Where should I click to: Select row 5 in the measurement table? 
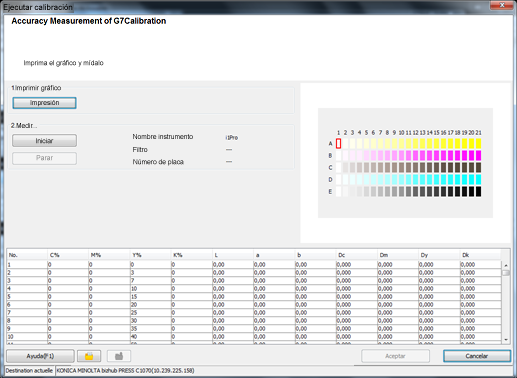click(x=254, y=297)
